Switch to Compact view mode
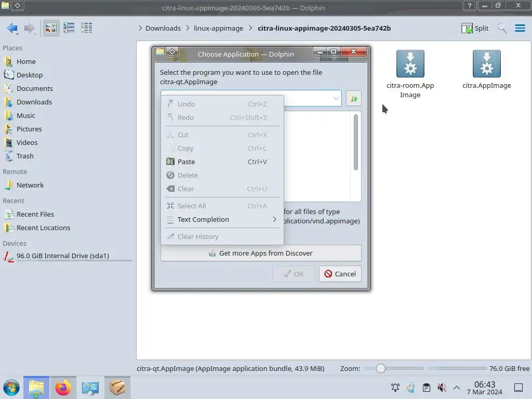532x399 pixels. click(x=69, y=28)
